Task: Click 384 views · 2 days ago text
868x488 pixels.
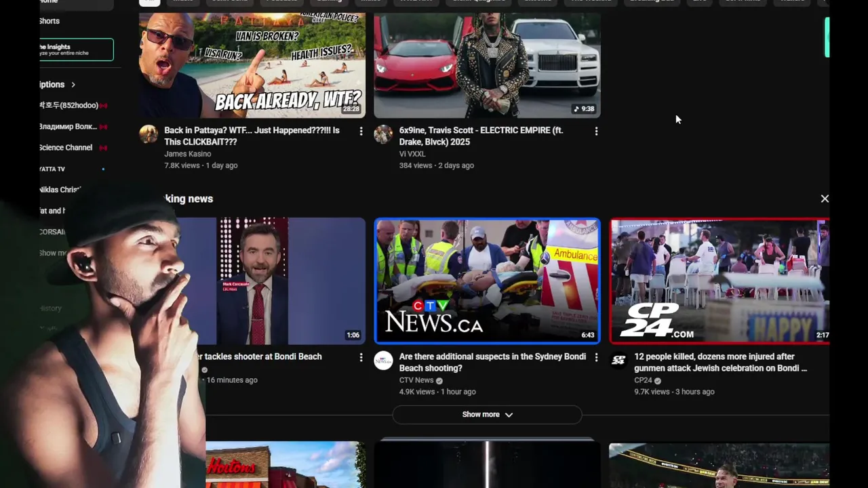Action: 437,165
